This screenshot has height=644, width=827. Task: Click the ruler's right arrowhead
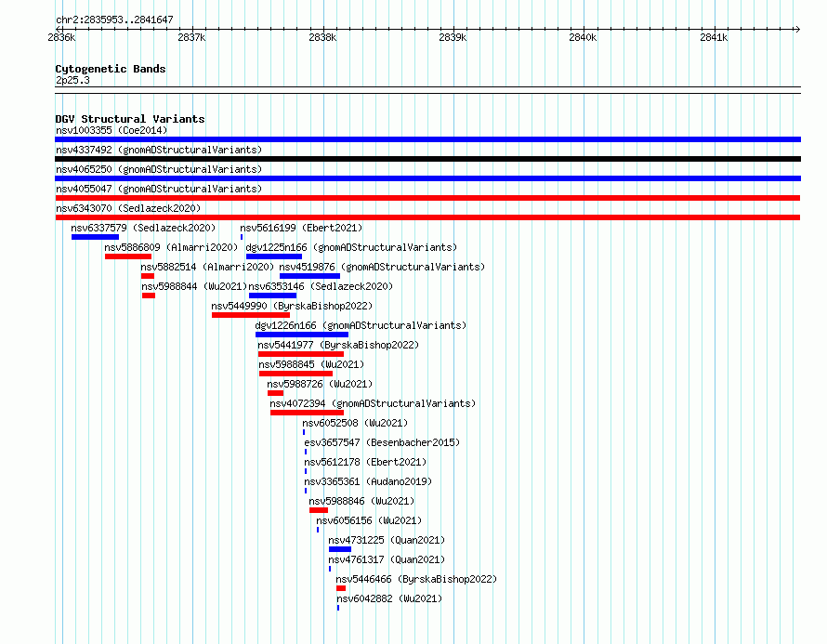tap(797, 30)
